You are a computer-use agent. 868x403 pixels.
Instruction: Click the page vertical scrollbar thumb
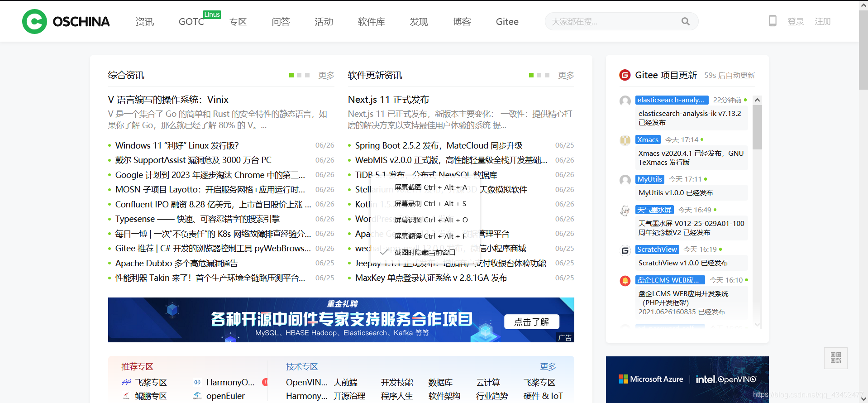pos(863,50)
